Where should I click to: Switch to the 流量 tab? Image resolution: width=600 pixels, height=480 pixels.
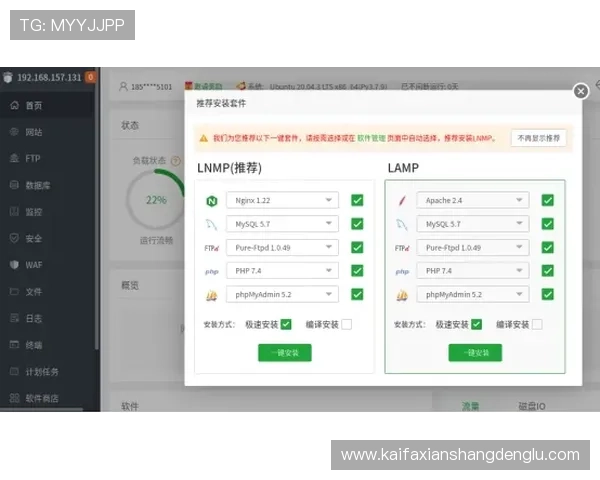pyautogui.click(x=470, y=406)
